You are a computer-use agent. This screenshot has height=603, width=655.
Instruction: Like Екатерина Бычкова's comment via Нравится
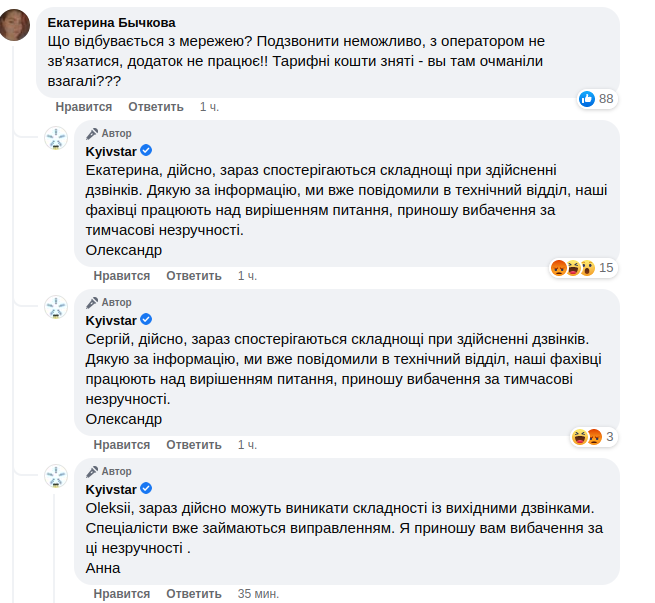tap(84, 107)
